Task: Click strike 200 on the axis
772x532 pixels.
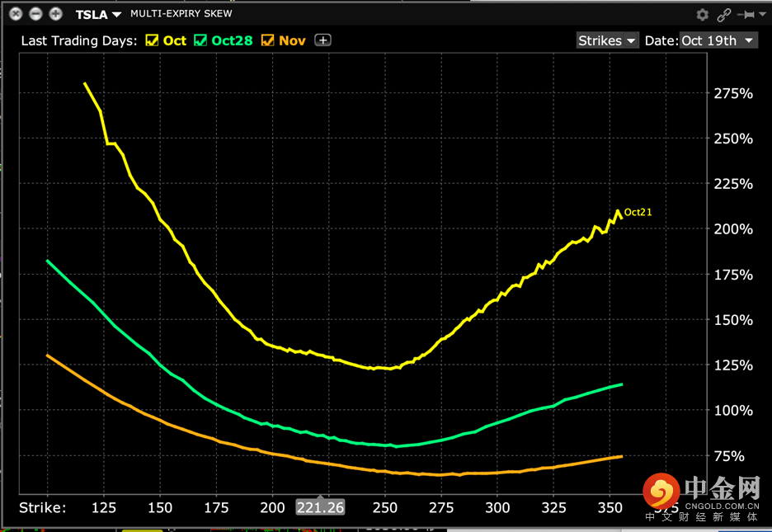Action: 272,507
